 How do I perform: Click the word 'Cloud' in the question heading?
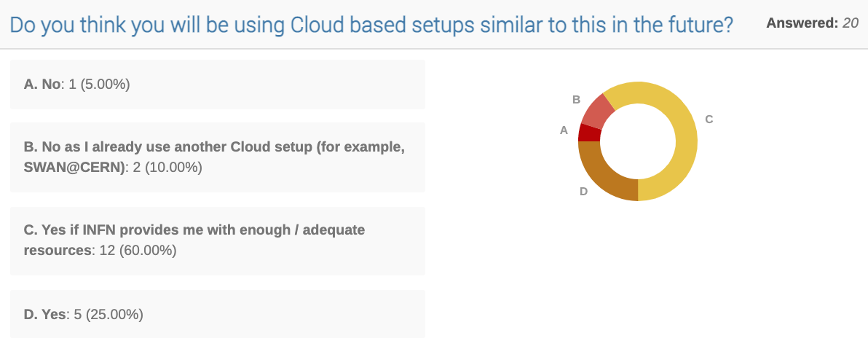320,25
